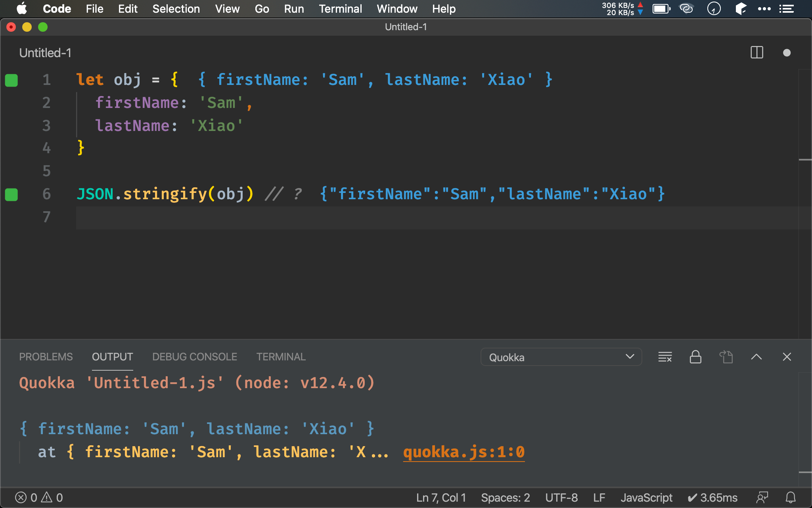Open output content in a new editor
The height and width of the screenshot is (508, 812).
pos(726,357)
